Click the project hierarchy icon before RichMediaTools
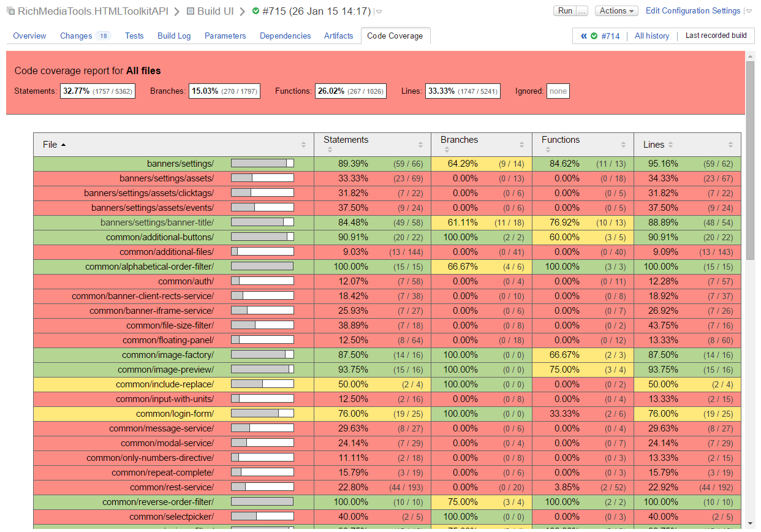 coord(10,11)
